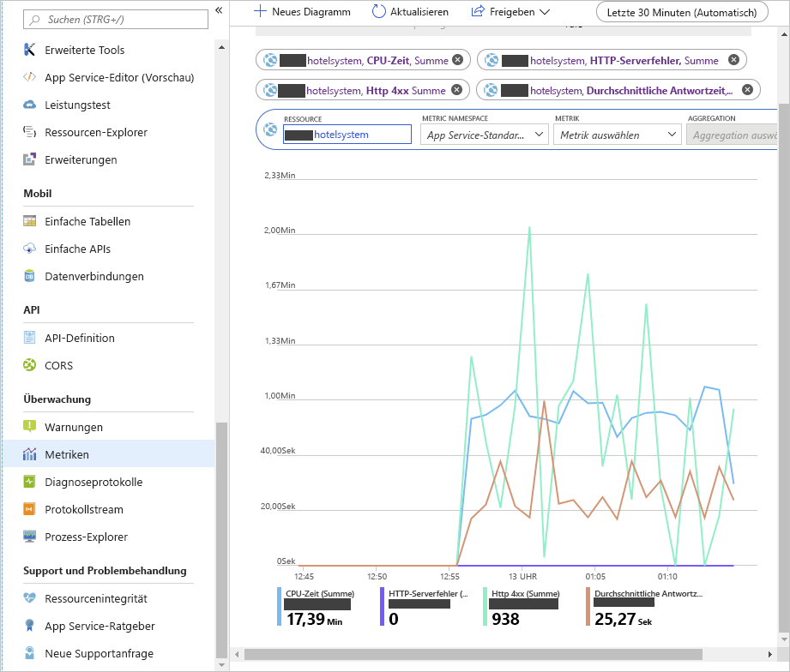This screenshot has height=672, width=790.
Task: Click CPU-Zeit (Summe) blue legend swatch
Action: pyautogui.click(x=279, y=607)
